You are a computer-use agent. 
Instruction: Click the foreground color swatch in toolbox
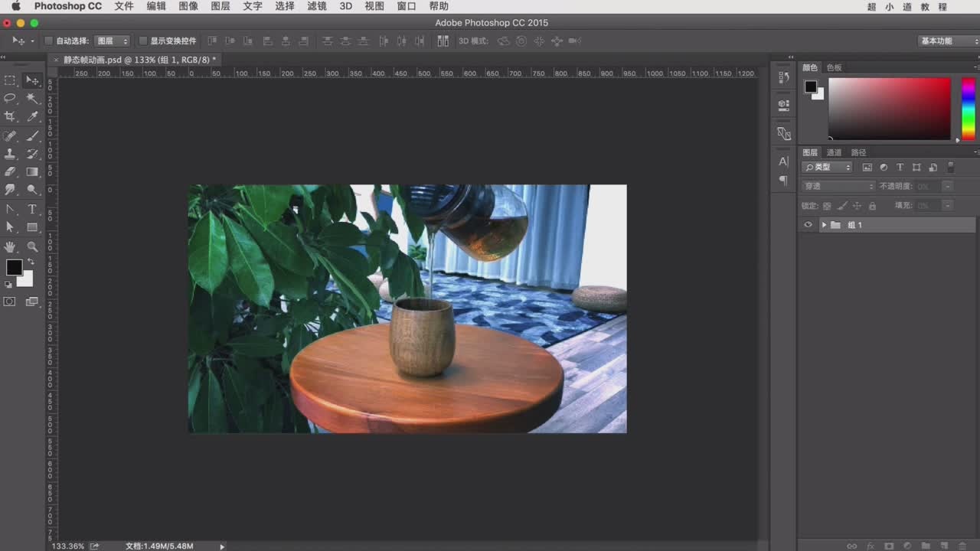pyautogui.click(x=14, y=267)
